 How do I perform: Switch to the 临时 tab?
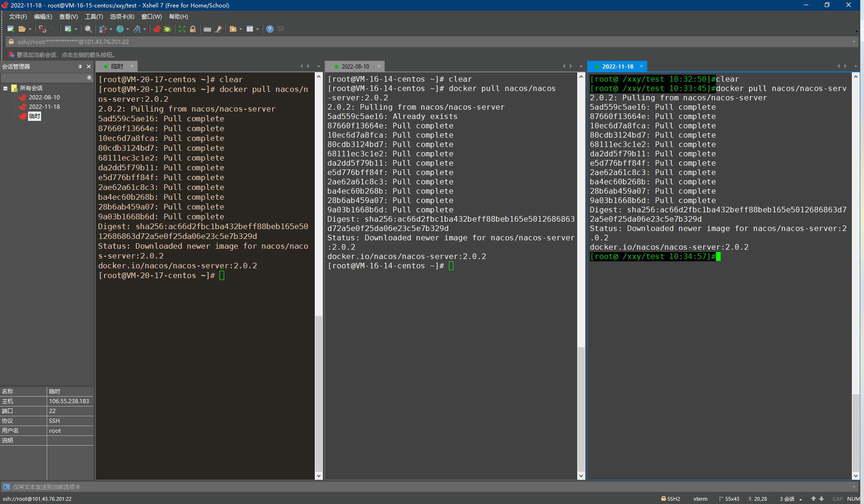pyautogui.click(x=117, y=66)
